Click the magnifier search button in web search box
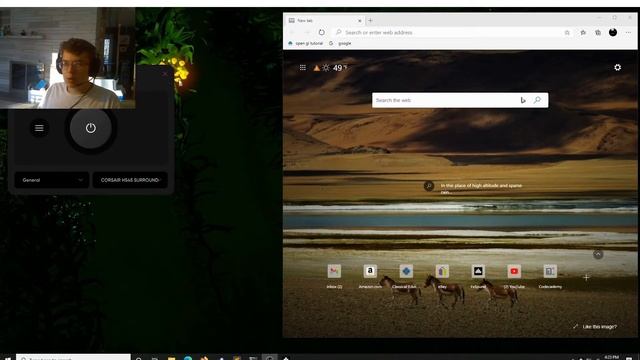Viewport: 640px width, 360px height. tap(537, 100)
